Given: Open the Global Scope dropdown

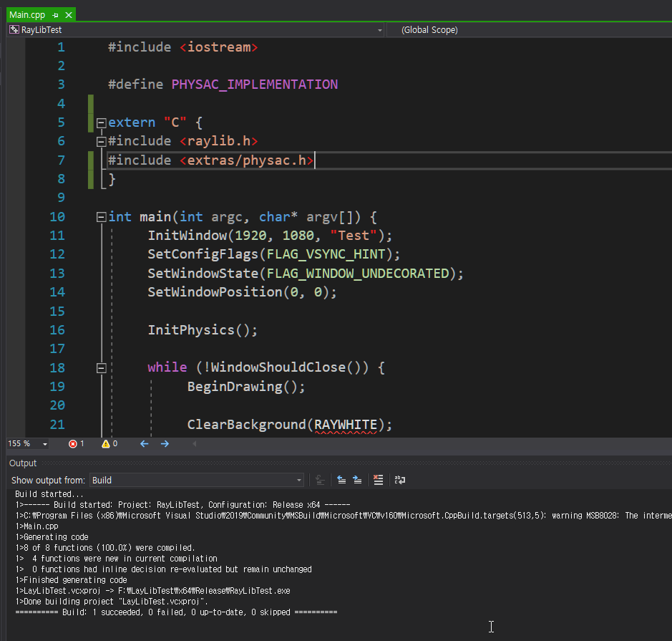Looking at the screenshot, I should click(x=530, y=30).
